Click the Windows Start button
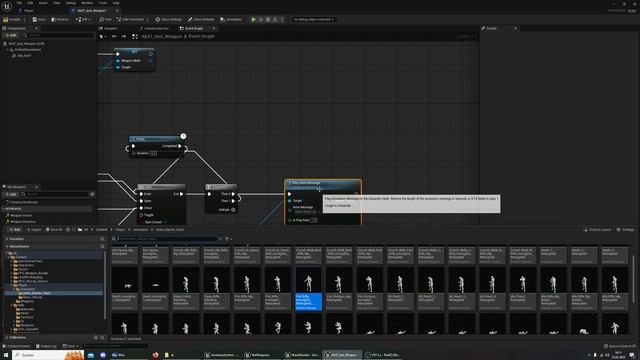 [6, 355]
